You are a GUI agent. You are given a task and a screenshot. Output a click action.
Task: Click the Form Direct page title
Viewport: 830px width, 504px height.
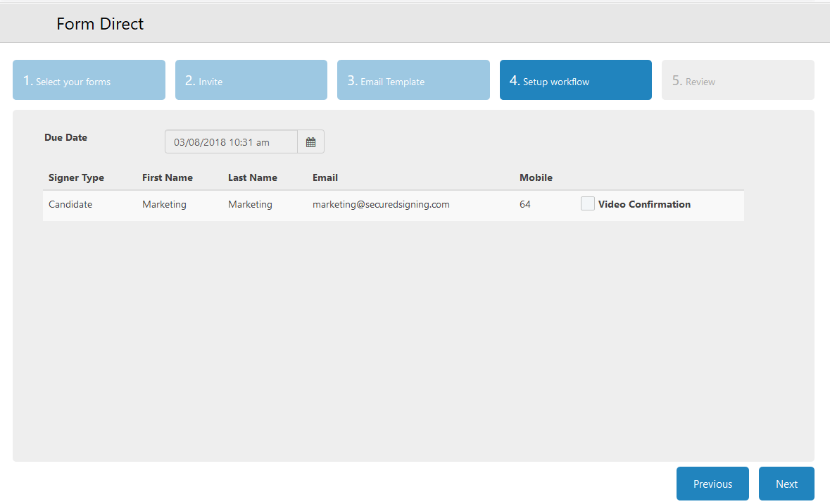click(x=100, y=23)
